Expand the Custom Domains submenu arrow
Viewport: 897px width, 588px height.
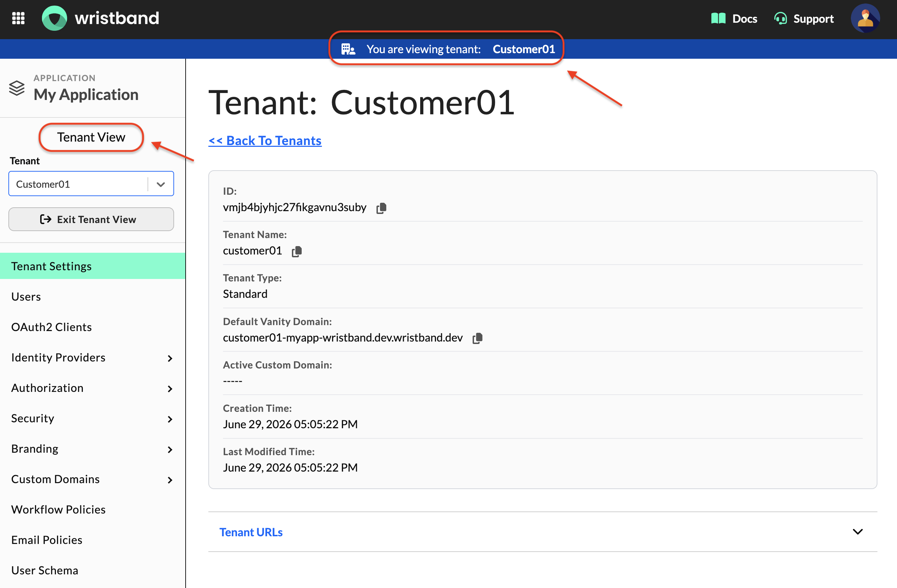(170, 480)
